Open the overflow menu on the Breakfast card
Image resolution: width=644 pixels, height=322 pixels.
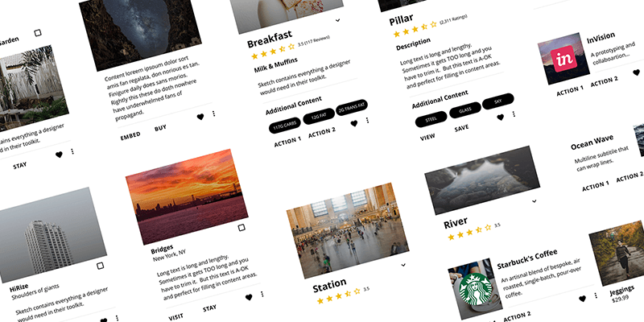pos(367,120)
